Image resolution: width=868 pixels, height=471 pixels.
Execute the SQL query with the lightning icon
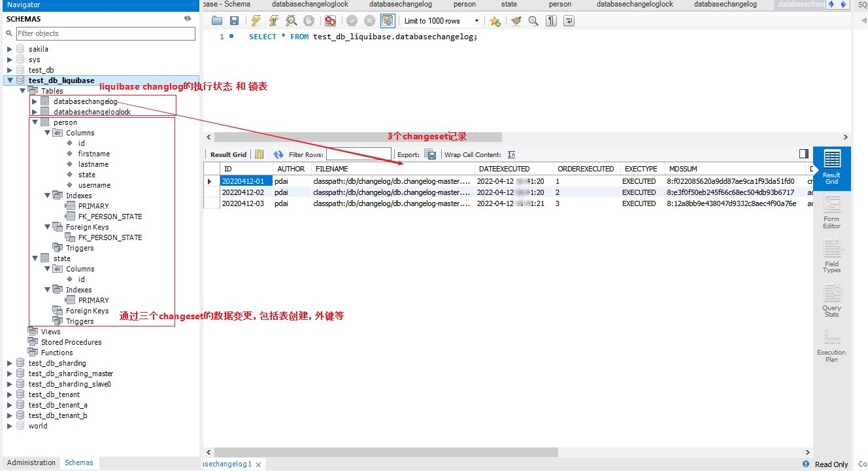(255, 20)
